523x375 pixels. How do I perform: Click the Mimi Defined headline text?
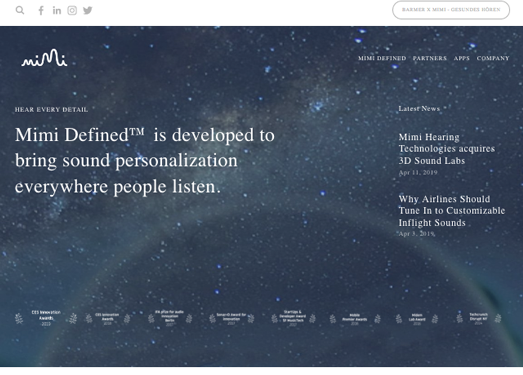(x=145, y=160)
